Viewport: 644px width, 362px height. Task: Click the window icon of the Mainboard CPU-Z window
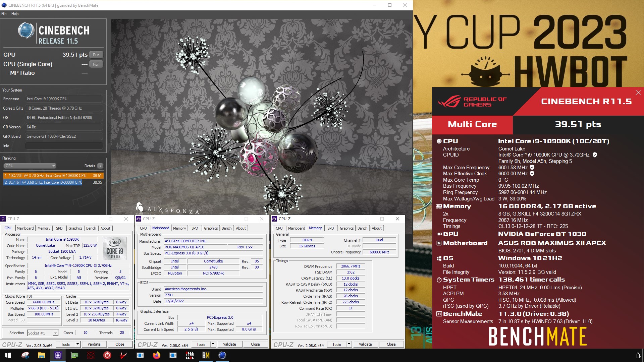point(139,219)
